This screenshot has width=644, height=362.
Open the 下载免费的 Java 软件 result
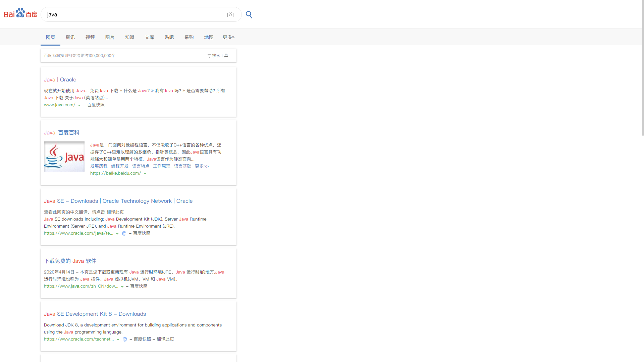[70, 261]
